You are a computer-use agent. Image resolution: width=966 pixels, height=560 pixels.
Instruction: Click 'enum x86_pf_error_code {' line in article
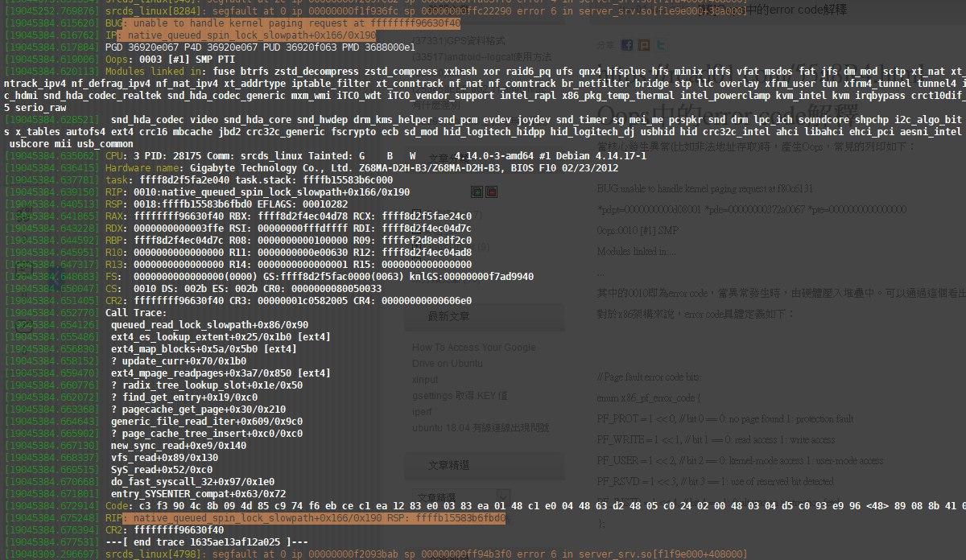649,397
